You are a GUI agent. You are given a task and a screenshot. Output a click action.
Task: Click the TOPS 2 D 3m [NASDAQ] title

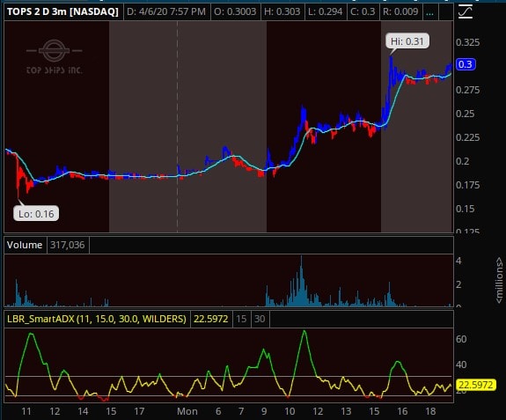point(63,12)
